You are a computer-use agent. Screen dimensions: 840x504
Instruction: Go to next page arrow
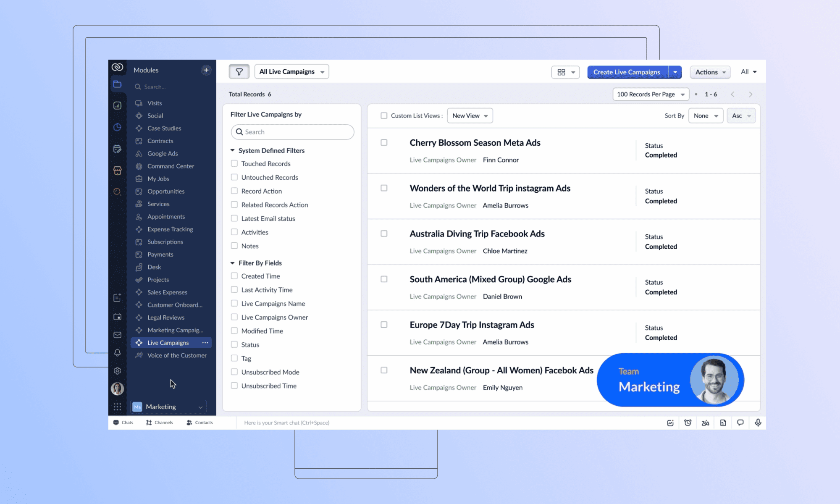tap(751, 94)
